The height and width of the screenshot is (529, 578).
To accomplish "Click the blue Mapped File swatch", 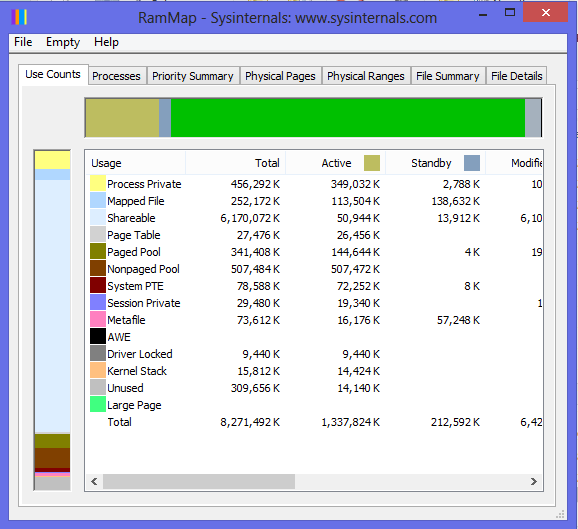I will (98, 201).
